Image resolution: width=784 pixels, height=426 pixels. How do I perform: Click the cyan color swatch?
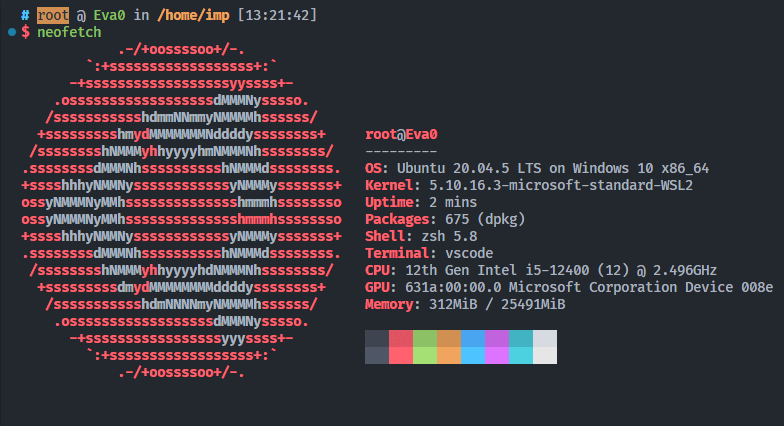click(x=521, y=346)
